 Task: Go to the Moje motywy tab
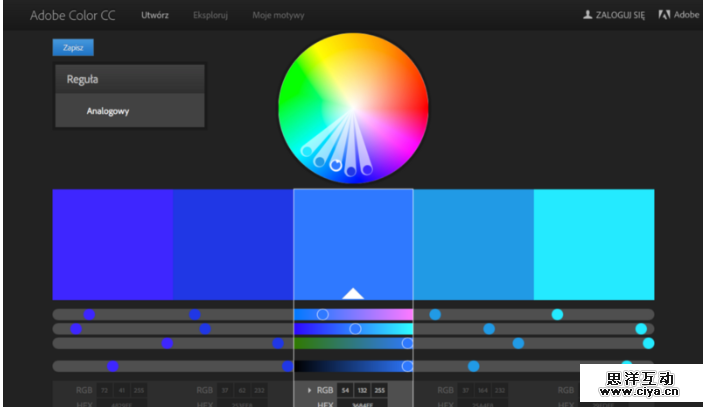pyautogui.click(x=278, y=16)
